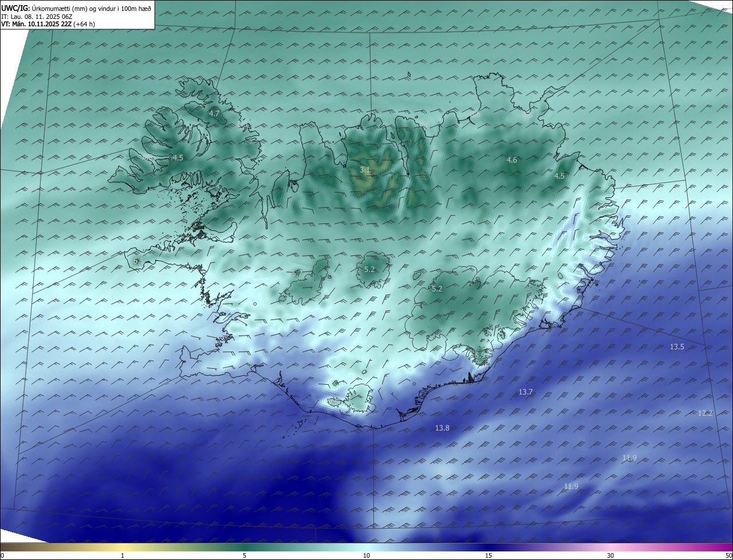Image resolution: width=733 pixels, height=560 pixels.
Task: Pick the yellow colorbar segment above tick 1
Action: coord(123,547)
